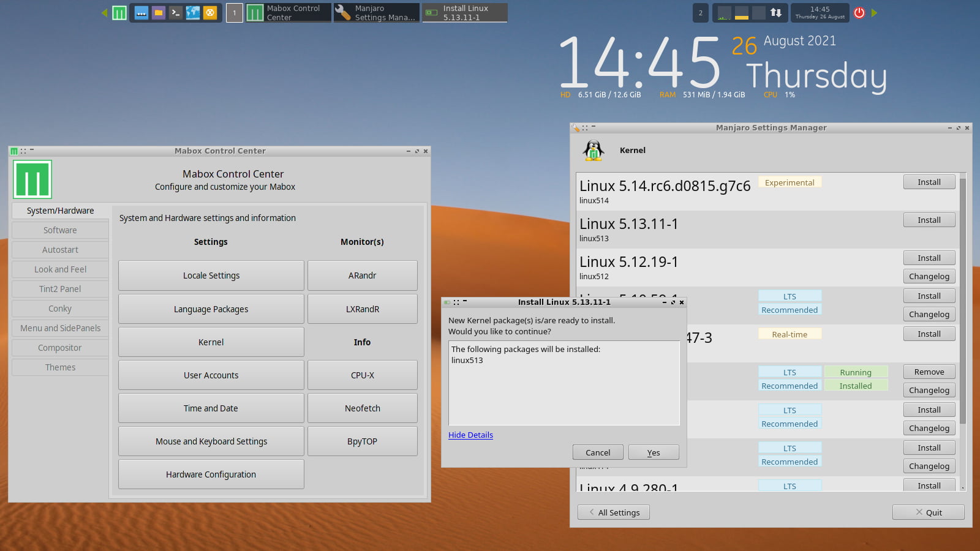Click the Settings Manager titlebar wrench icon
980x551 pixels.
coord(575,128)
